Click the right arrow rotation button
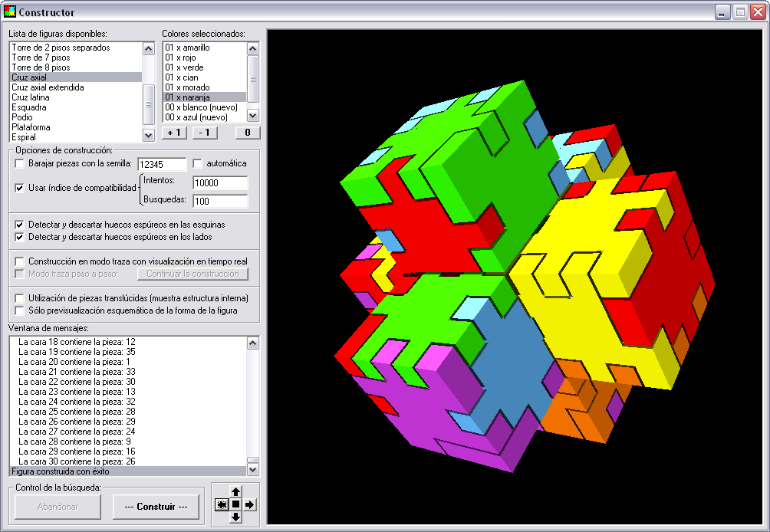 pos(249,504)
